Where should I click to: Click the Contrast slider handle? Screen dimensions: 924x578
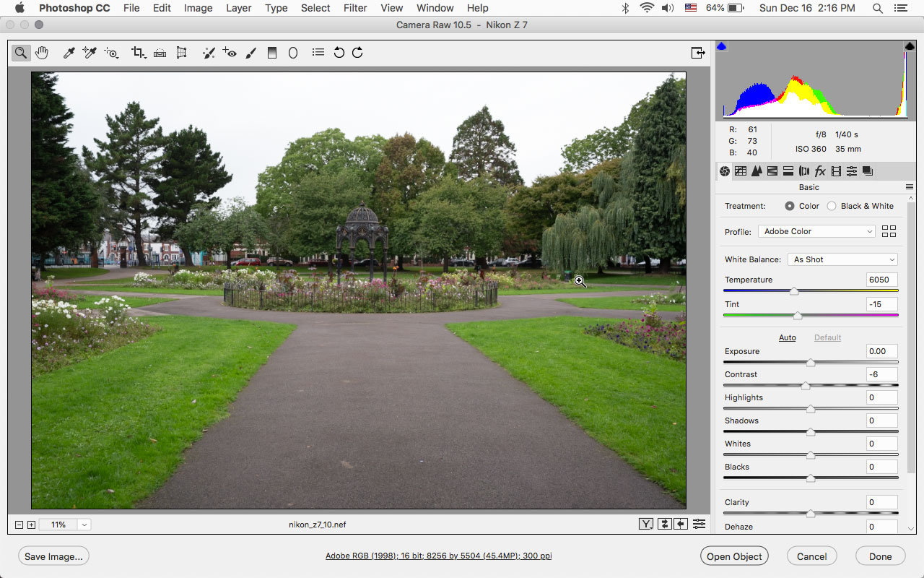pyautogui.click(x=806, y=386)
